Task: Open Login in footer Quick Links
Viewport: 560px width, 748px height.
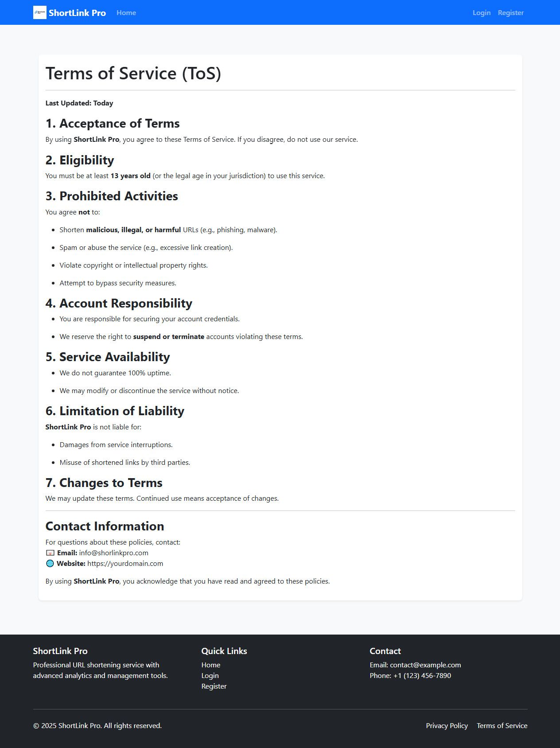Action: 210,675
